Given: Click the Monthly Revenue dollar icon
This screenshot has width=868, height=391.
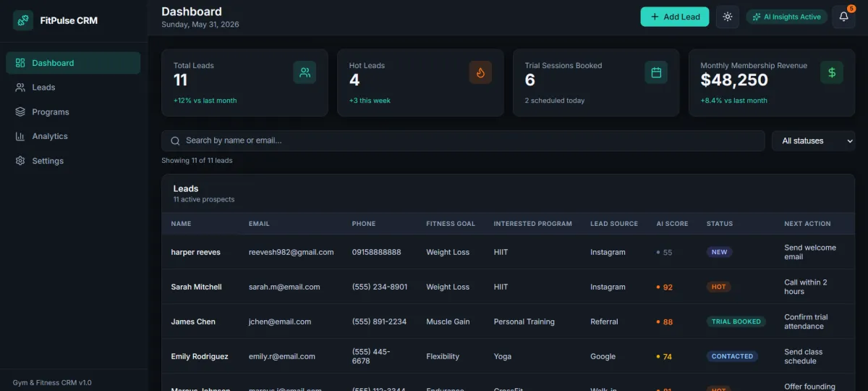Looking at the screenshot, I should click(832, 72).
